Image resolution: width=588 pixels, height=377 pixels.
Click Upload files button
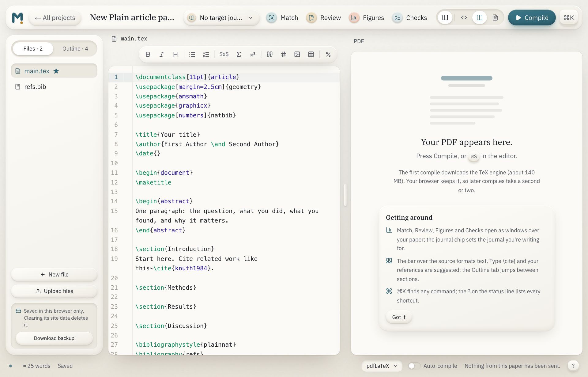[x=54, y=291]
